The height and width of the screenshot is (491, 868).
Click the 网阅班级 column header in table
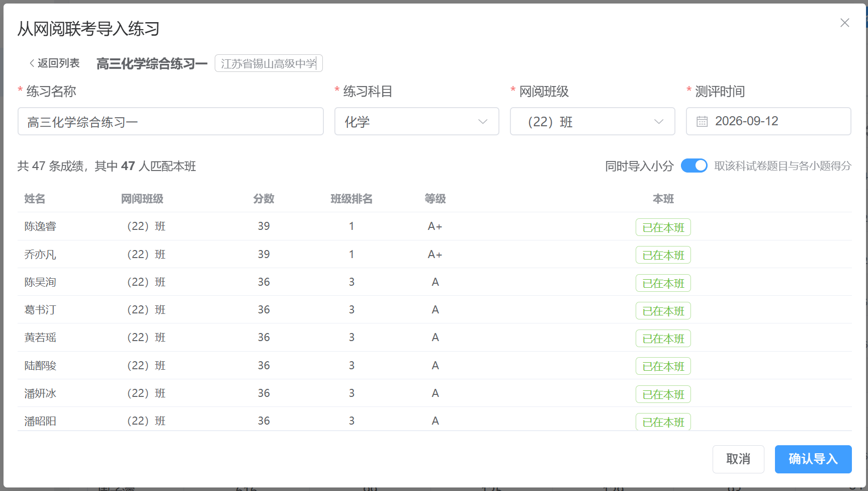coord(142,199)
